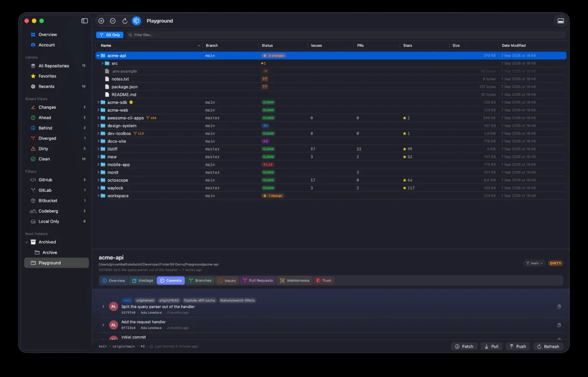
Task: Toggle the sidebar visibility button
Action: tap(85, 21)
